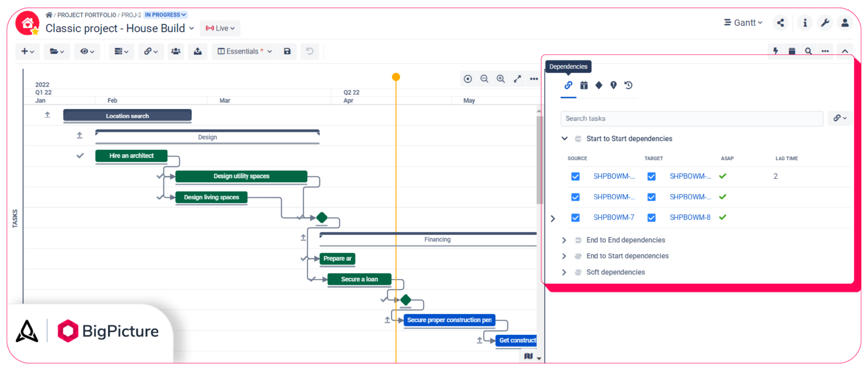Expand the End to End dependencies section

[x=563, y=240]
